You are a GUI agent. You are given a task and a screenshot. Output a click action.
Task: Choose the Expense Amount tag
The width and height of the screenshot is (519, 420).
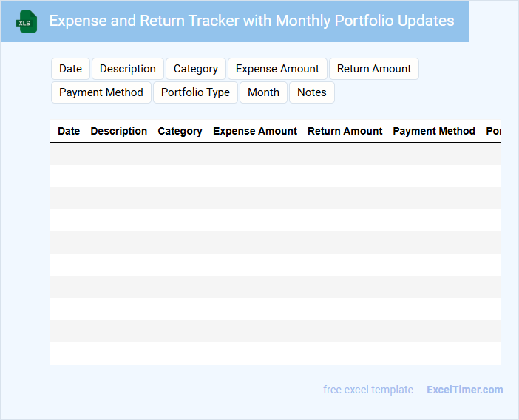(x=277, y=69)
